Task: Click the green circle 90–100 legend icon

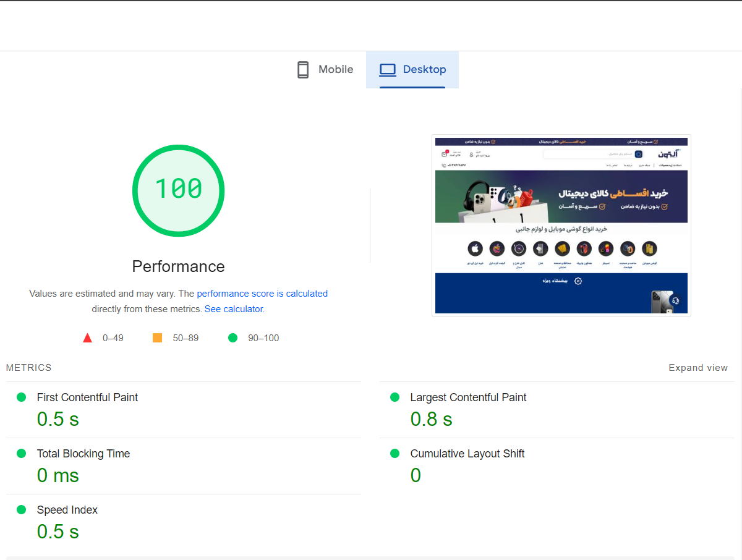Action: [232, 338]
